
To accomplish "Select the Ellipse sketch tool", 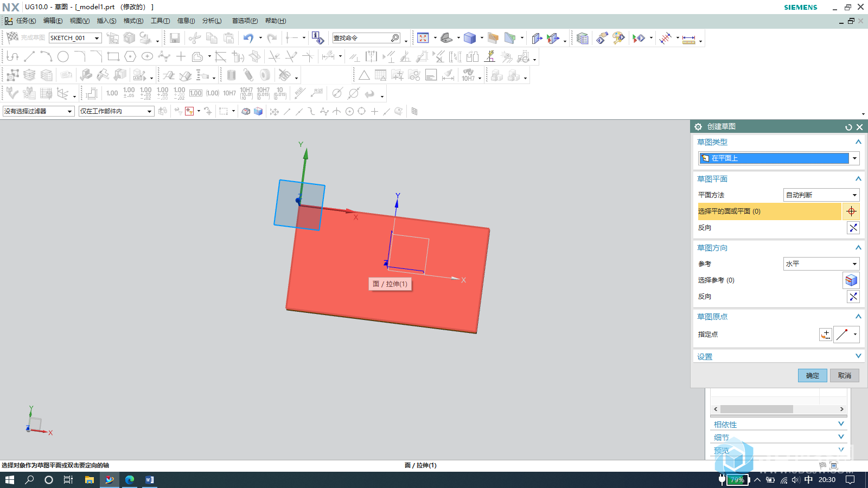I will coord(147,56).
